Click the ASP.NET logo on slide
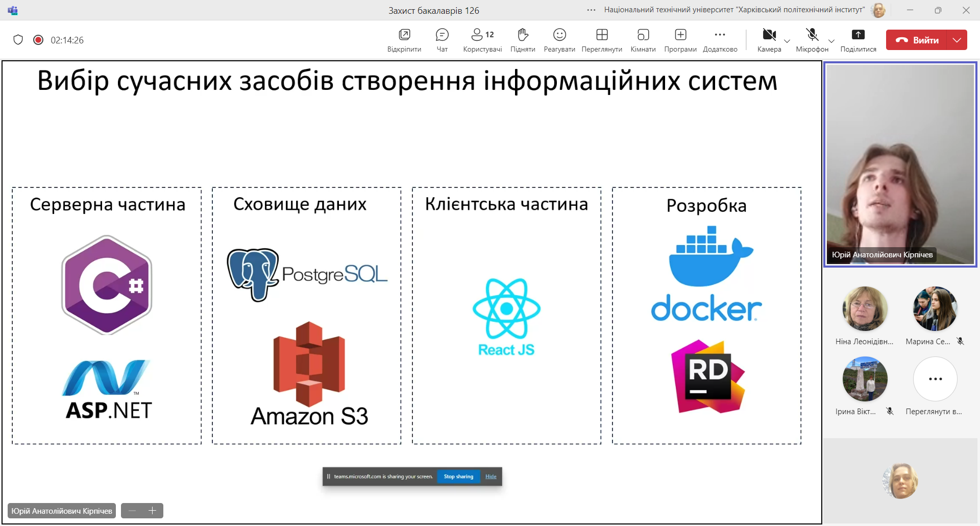Image resolution: width=980 pixels, height=526 pixels. (108, 389)
